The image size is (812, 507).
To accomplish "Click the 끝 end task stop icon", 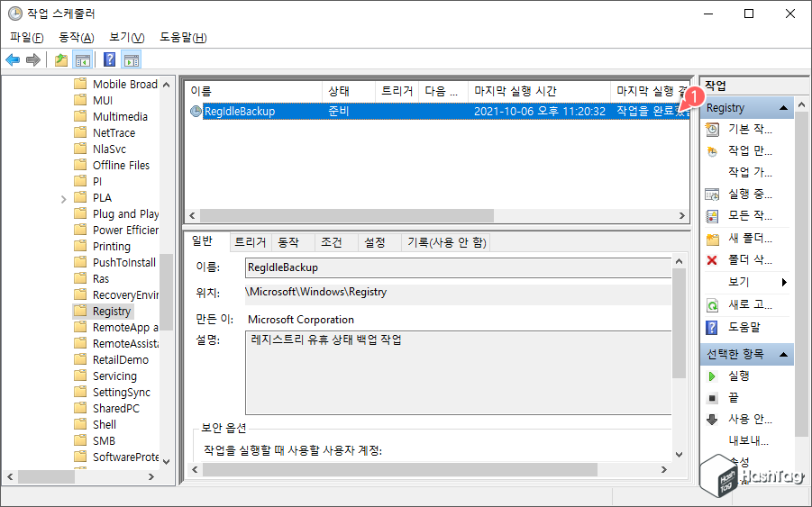I will 712,398.
